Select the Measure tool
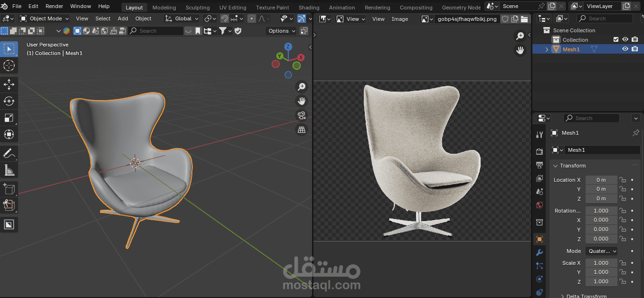The width and height of the screenshot is (644, 298). (9, 170)
